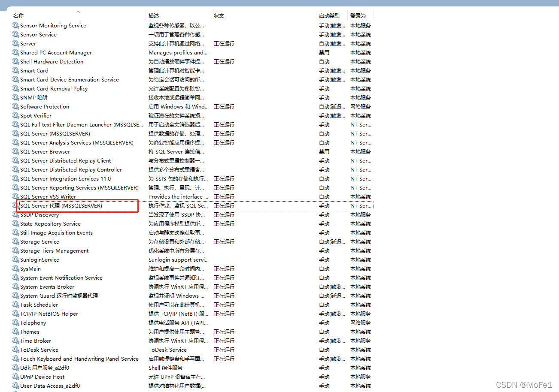Viewport: 559px width, 392px height.
Task: Select SQL Server Integration Services 11.0
Action: coord(65,178)
